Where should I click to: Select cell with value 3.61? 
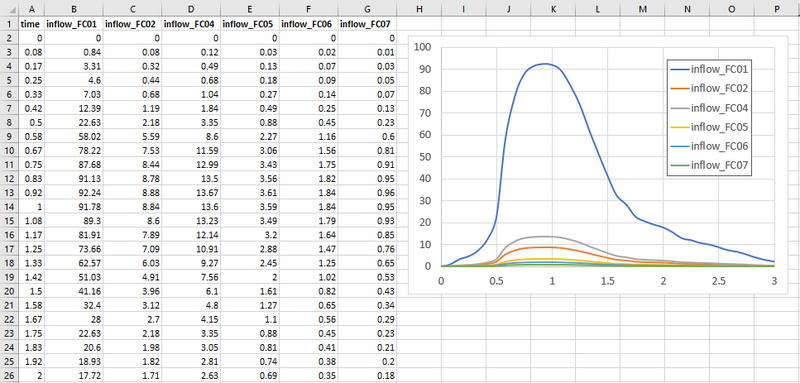pos(250,194)
